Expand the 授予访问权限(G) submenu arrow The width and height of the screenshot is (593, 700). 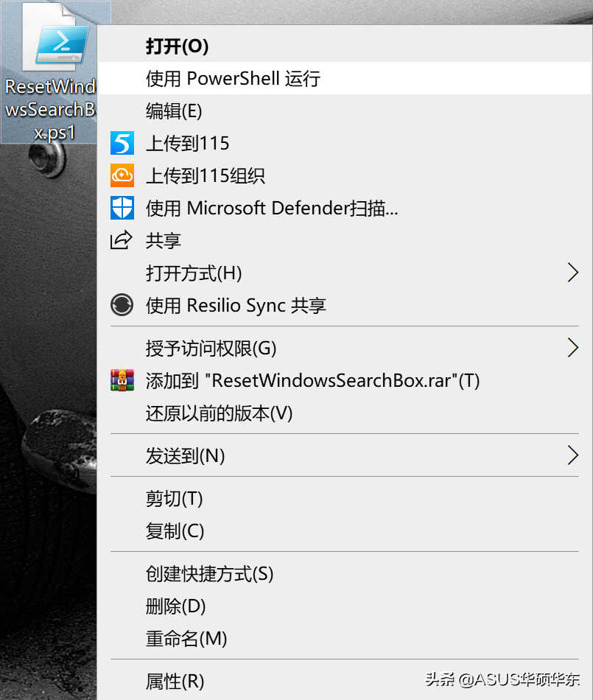573,348
